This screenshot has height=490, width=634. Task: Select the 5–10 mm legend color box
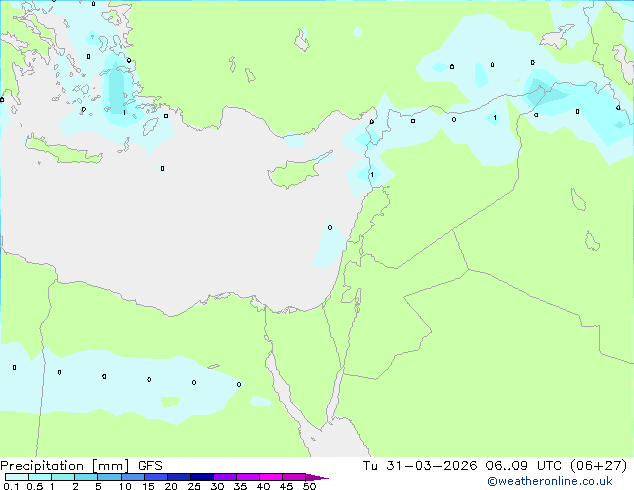pos(110,477)
